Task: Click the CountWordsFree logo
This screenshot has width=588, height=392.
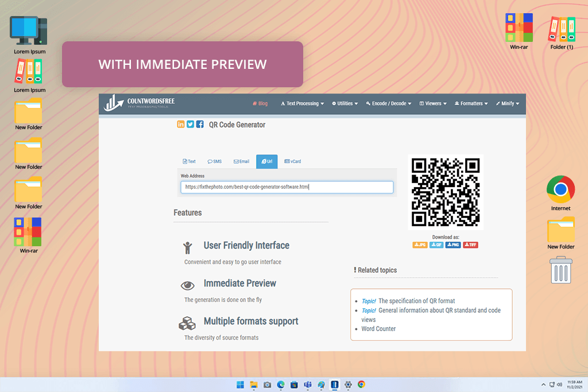Action: point(140,103)
